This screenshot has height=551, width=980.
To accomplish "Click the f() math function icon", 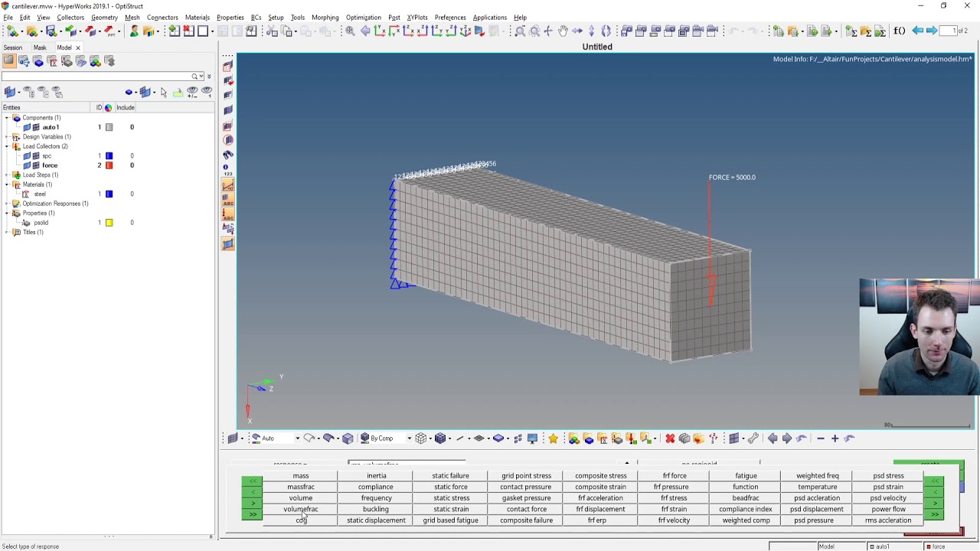I will tap(900, 31).
